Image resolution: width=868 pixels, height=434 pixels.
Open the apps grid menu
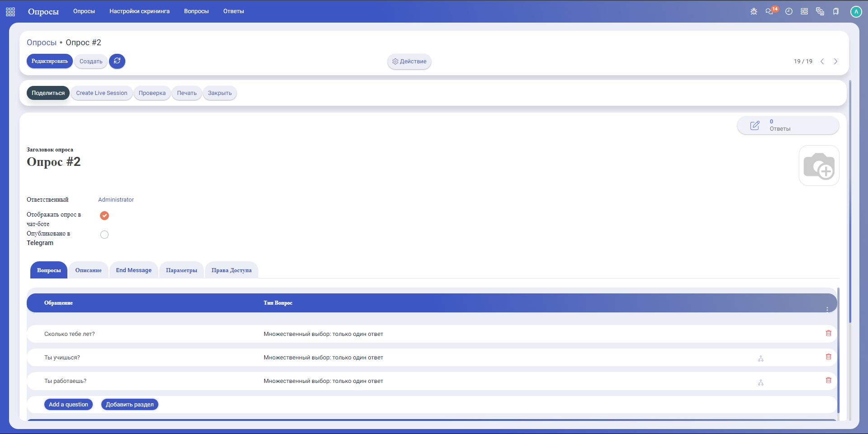(x=10, y=12)
